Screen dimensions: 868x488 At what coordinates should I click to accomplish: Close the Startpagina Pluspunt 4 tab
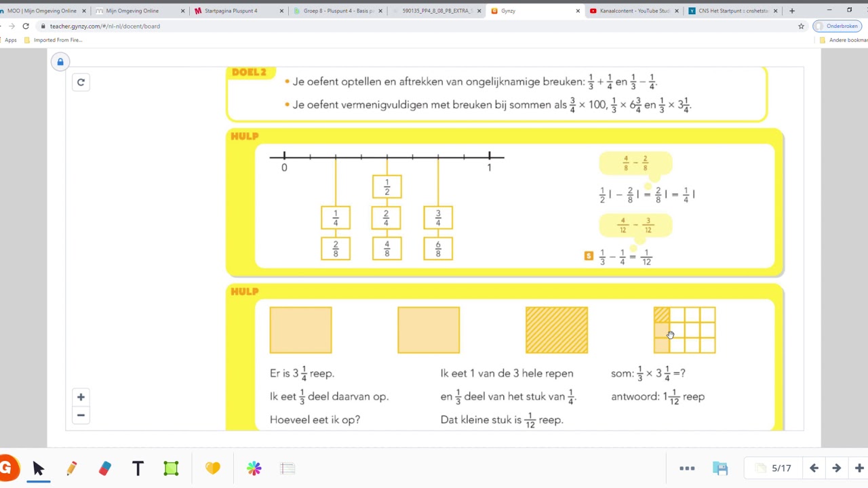pyautogui.click(x=281, y=11)
